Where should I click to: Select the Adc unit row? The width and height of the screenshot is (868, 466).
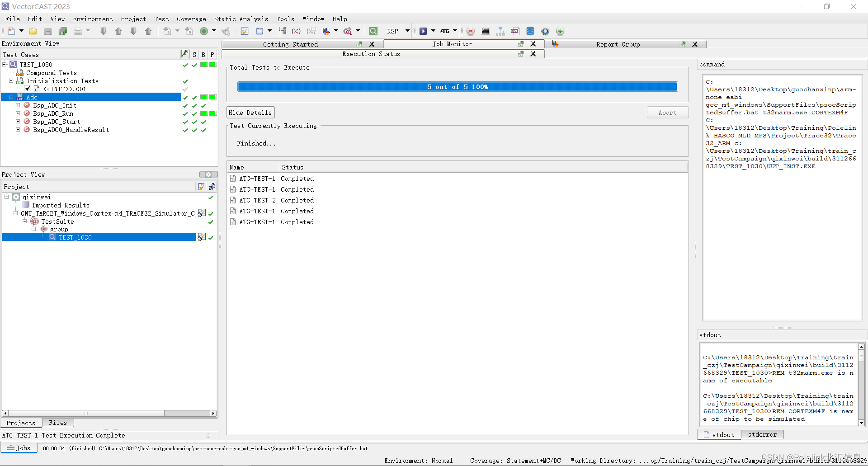tap(91, 97)
